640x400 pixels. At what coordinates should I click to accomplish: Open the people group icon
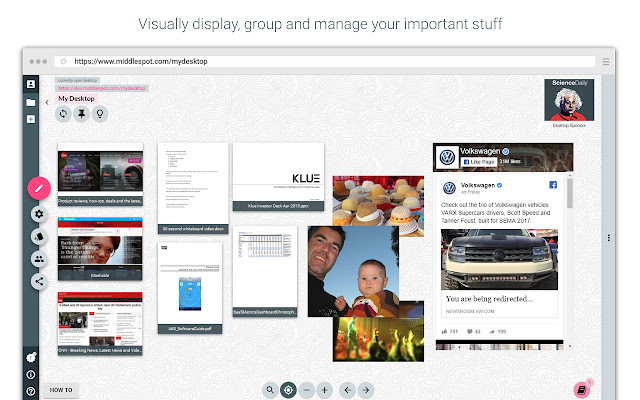39,259
